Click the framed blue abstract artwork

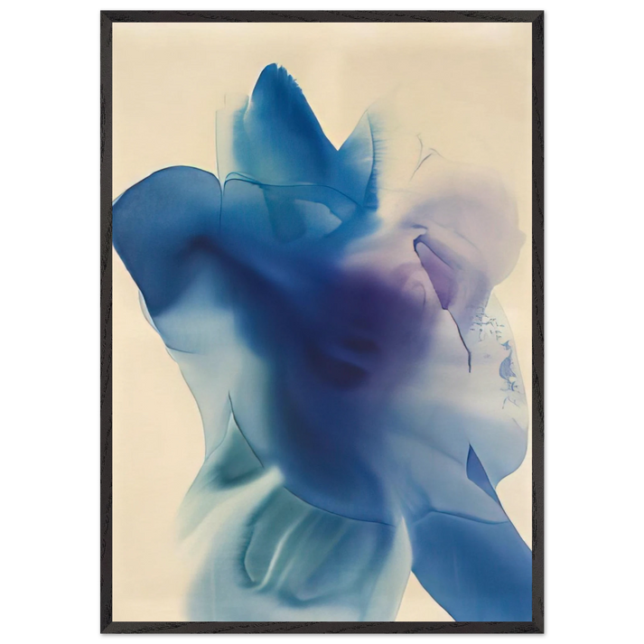pyautogui.click(x=322, y=322)
